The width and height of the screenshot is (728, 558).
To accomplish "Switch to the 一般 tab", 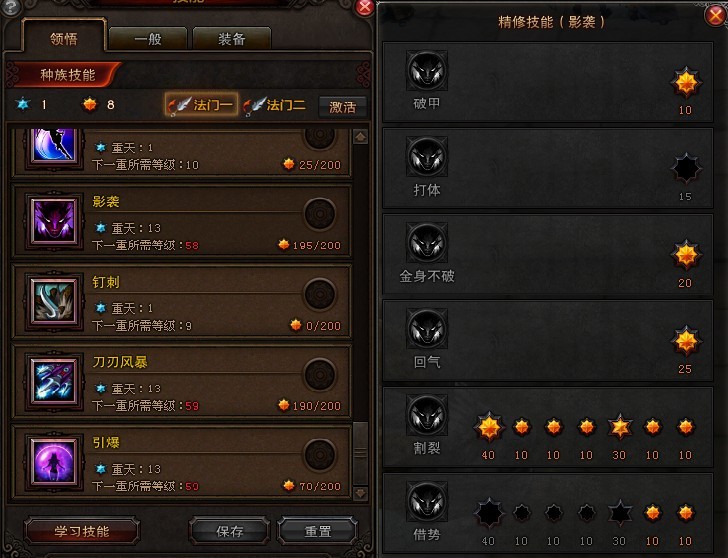I will pos(148,39).
